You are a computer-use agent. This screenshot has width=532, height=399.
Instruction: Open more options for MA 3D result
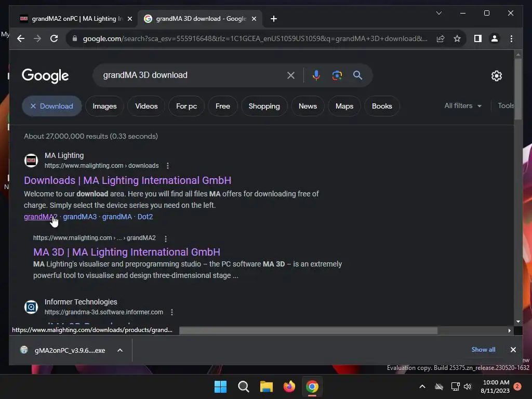click(x=166, y=238)
